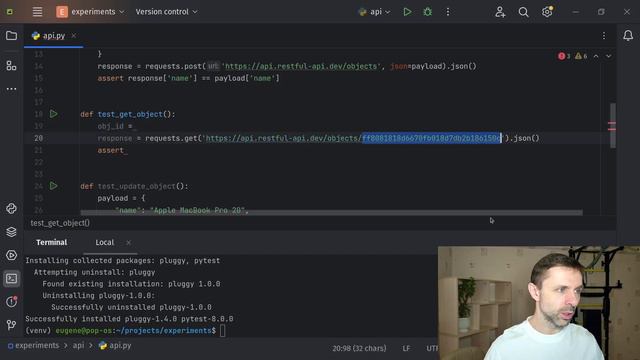Run the api configuration
This screenshot has height=360, width=640.
click(407, 12)
